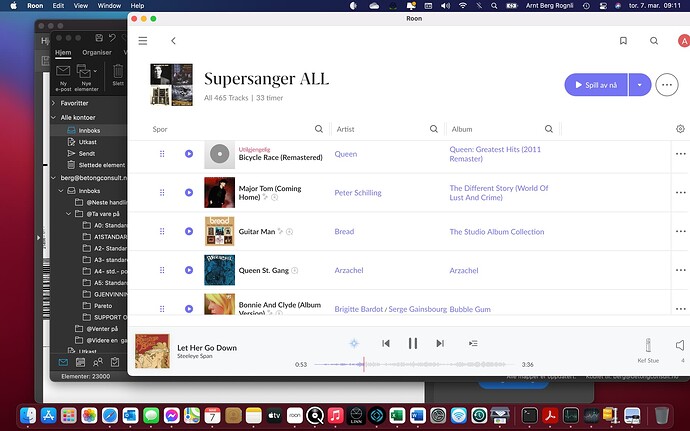Seek within the waveform progress bar
This screenshot has height=431, width=690.
[x=414, y=365]
